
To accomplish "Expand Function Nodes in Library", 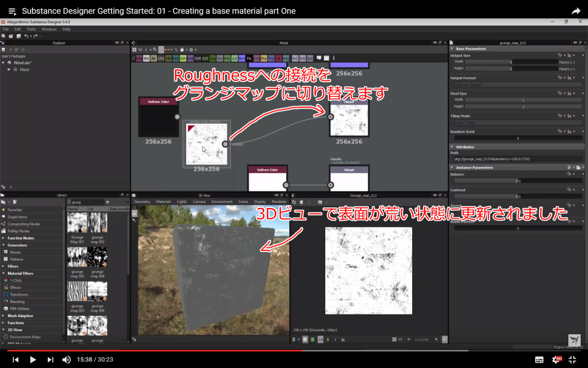I will coord(4,238).
